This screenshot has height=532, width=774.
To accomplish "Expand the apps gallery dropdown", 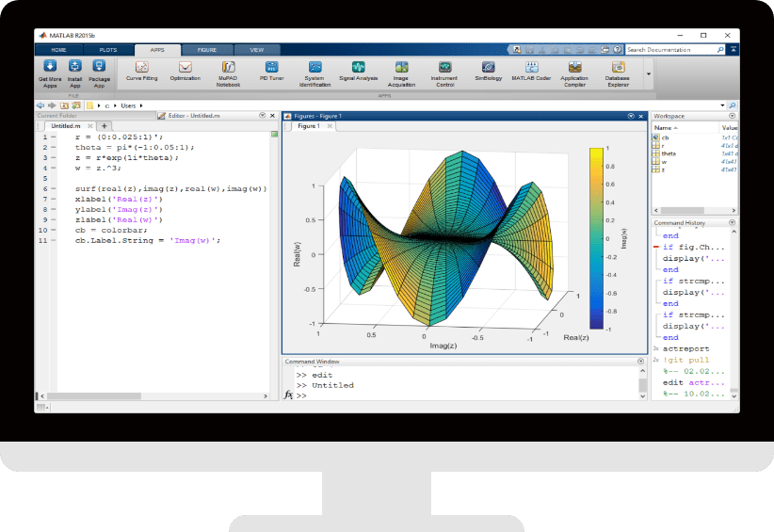I will pyautogui.click(x=649, y=74).
